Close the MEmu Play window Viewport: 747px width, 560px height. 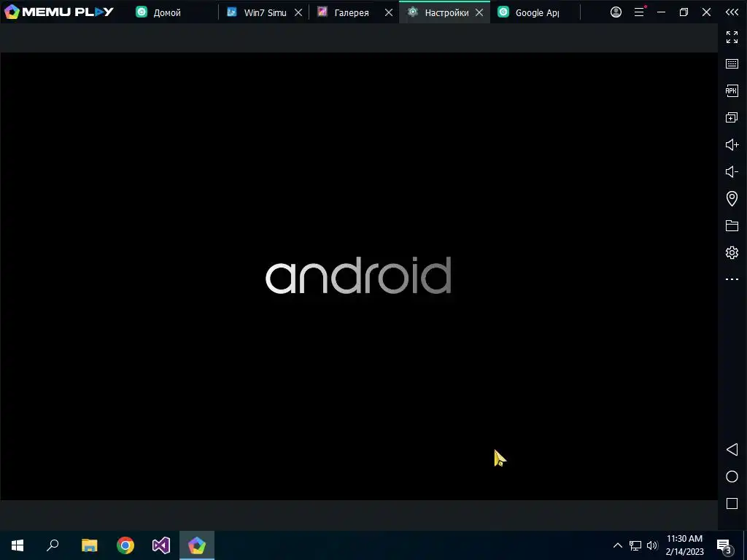click(x=706, y=12)
